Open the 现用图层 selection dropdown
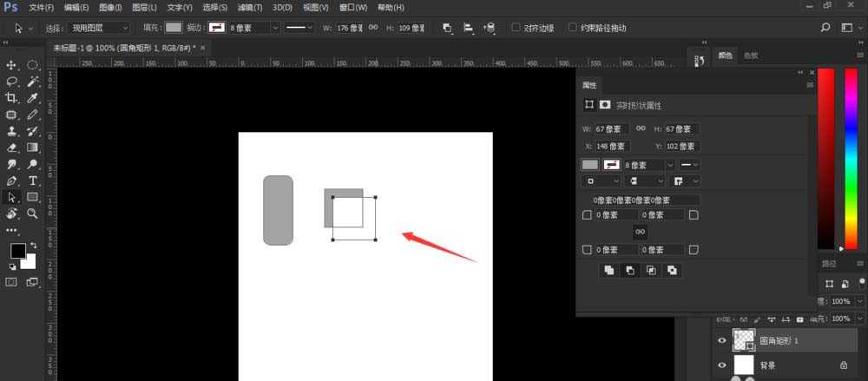Screen dimensions: 868x381 [x=100, y=28]
